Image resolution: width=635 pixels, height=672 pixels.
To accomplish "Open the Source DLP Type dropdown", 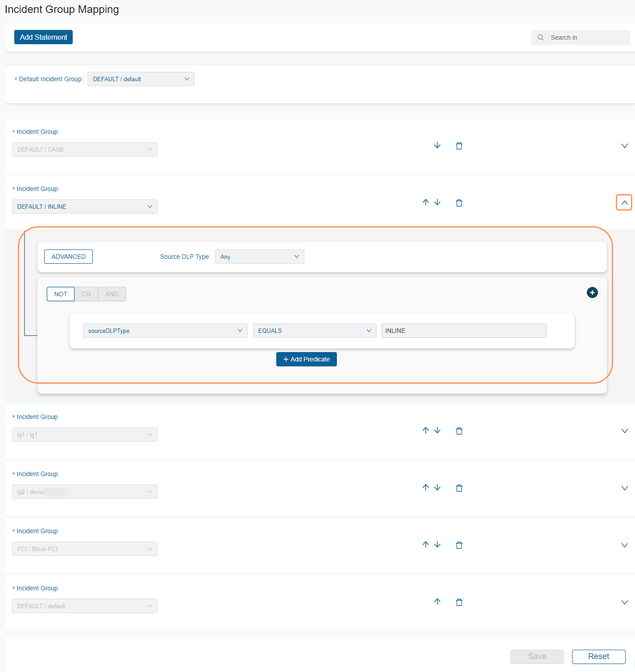I will pos(259,257).
